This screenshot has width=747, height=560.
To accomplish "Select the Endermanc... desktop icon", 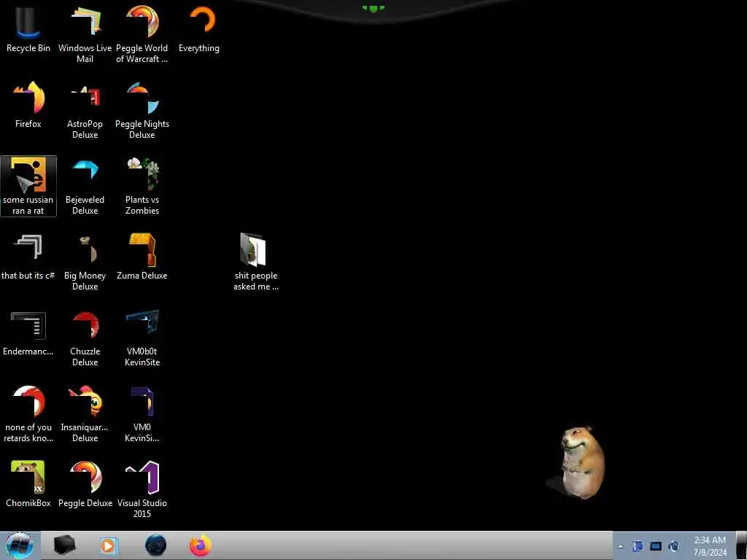I will (28, 332).
